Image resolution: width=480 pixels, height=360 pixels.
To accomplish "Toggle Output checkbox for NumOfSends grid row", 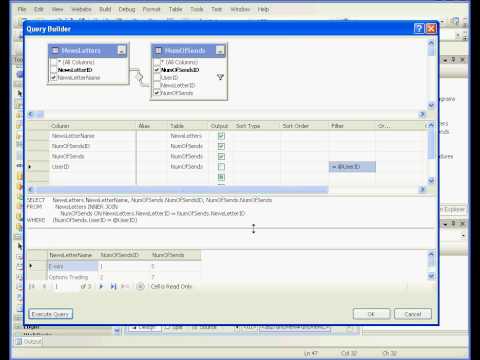I will (221, 156).
